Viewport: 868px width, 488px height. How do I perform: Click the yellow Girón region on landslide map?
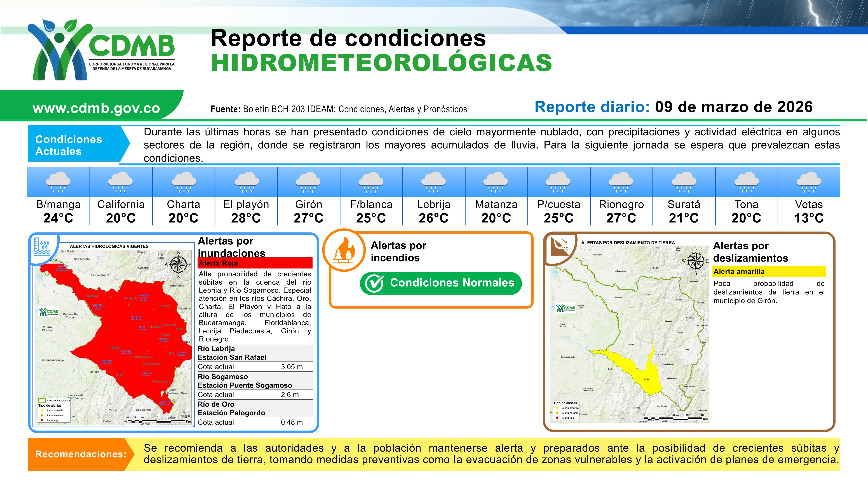pyautogui.click(x=645, y=376)
